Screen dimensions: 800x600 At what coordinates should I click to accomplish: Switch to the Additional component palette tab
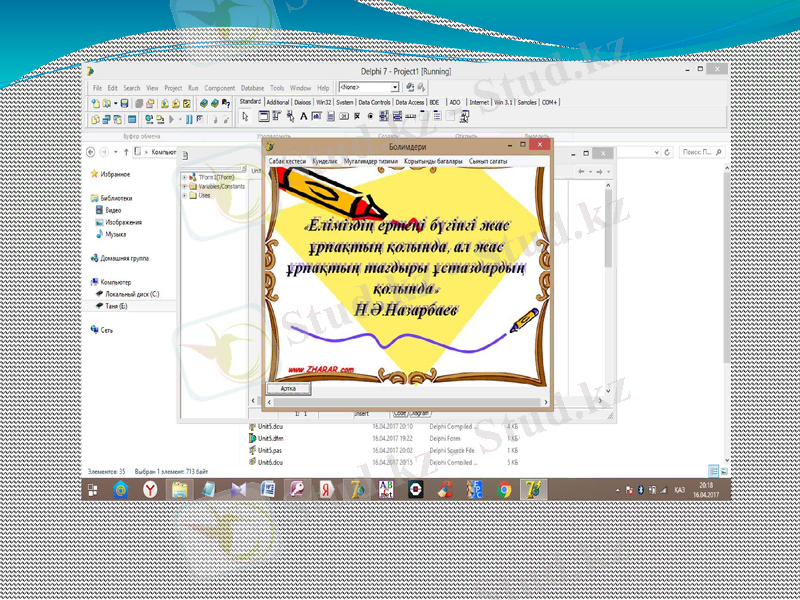point(277,101)
